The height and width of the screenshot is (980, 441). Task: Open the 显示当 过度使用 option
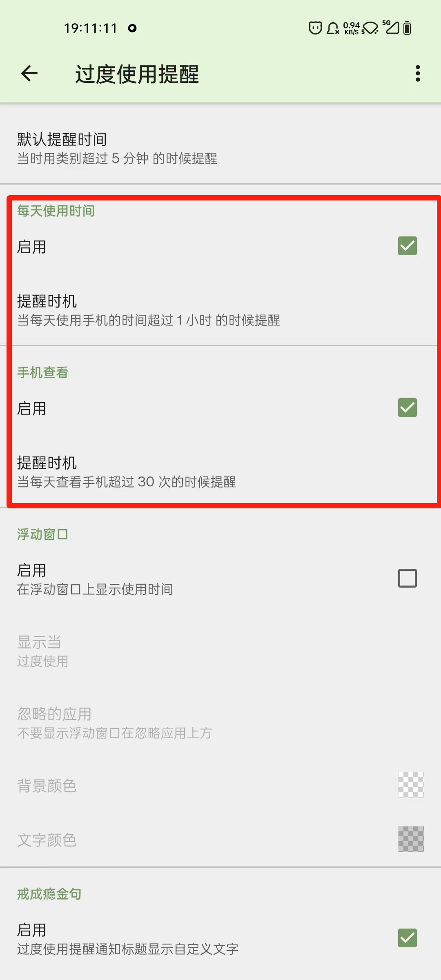point(220,651)
